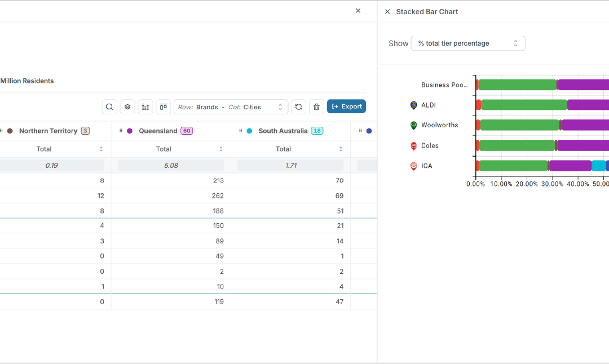
Task: Click the bar chart icon in the toolbar
Action: point(145,106)
